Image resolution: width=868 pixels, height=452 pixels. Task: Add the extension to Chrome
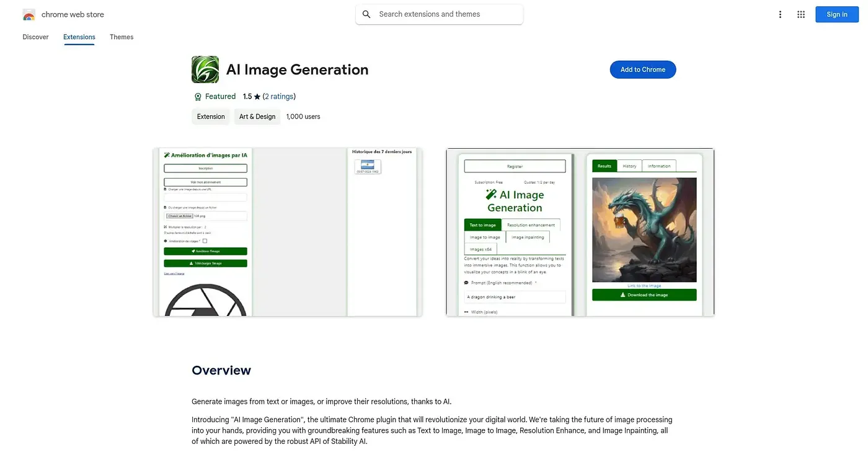tap(643, 69)
